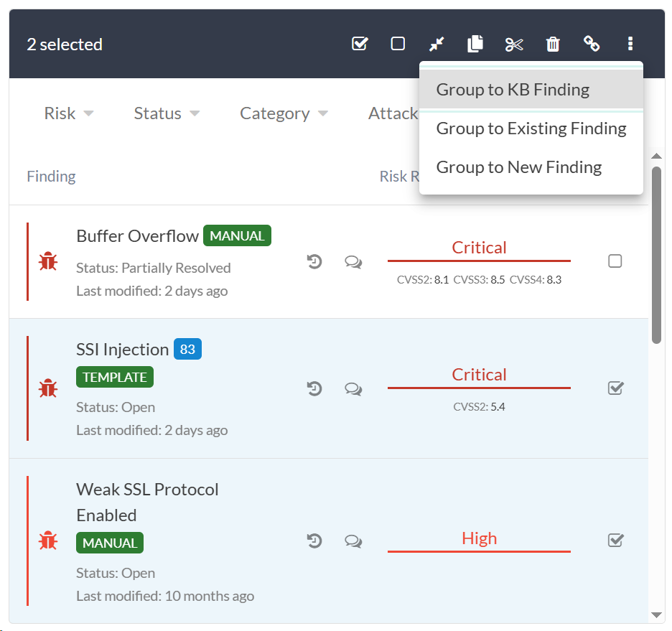Click the copy findings icon
This screenshot has height=631, width=672.
point(475,44)
